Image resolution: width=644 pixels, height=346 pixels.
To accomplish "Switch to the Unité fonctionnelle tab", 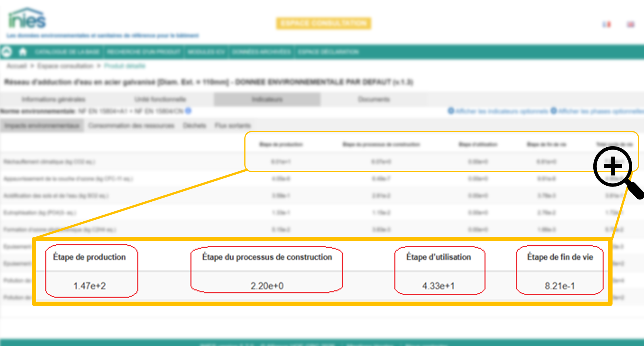I will (x=160, y=99).
